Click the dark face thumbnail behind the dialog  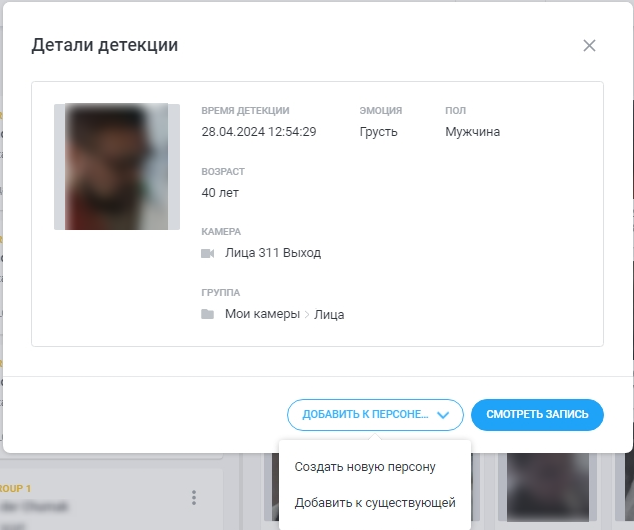547,487
